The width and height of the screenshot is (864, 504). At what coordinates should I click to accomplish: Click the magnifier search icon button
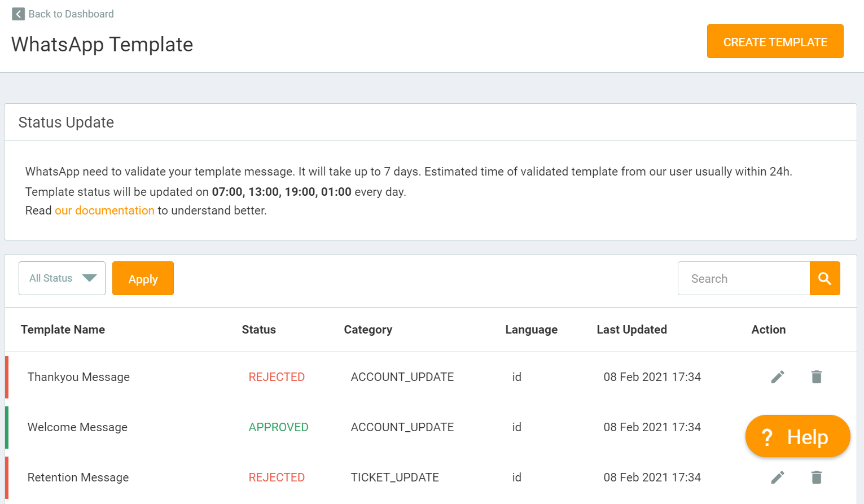825,278
